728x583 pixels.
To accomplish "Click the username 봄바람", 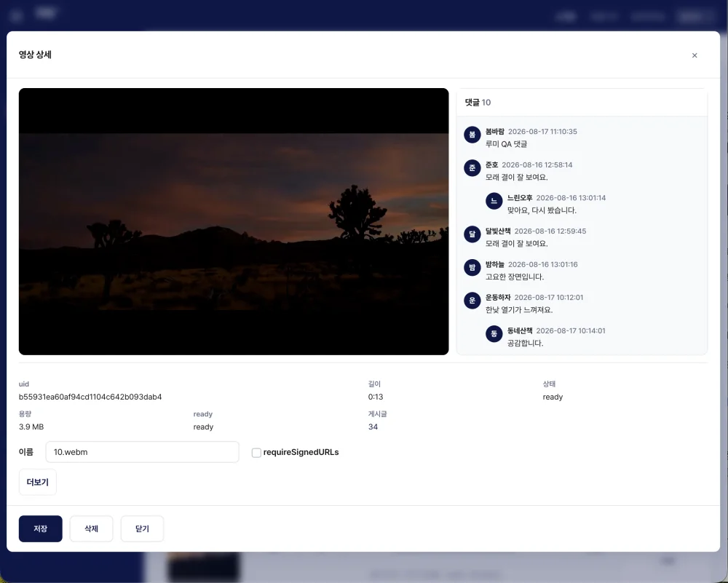I will coord(495,131).
